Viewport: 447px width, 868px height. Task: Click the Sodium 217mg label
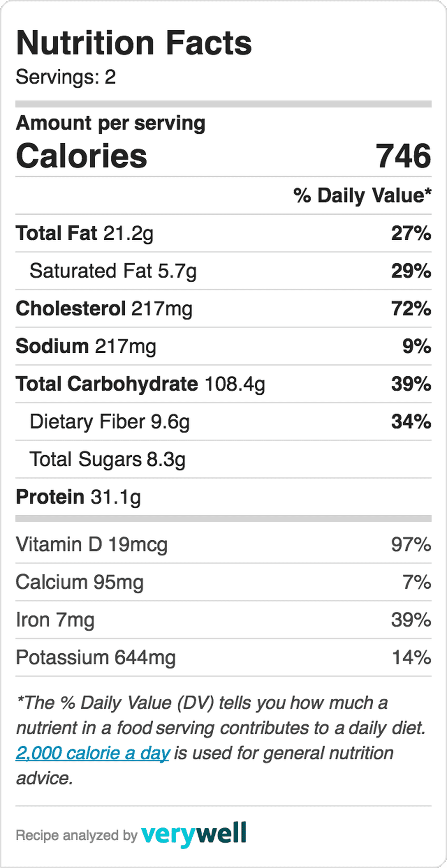point(86,346)
